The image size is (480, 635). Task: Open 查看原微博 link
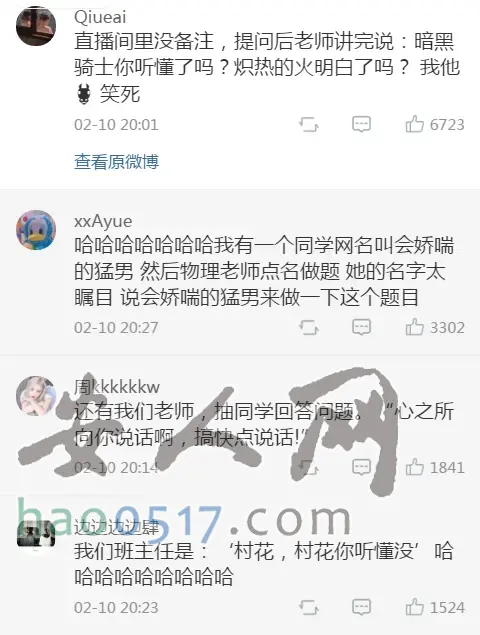coord(116,162)
